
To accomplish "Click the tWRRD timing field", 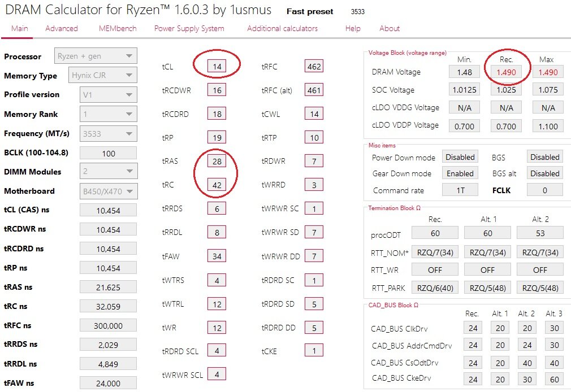I will [x=314, y=185].
